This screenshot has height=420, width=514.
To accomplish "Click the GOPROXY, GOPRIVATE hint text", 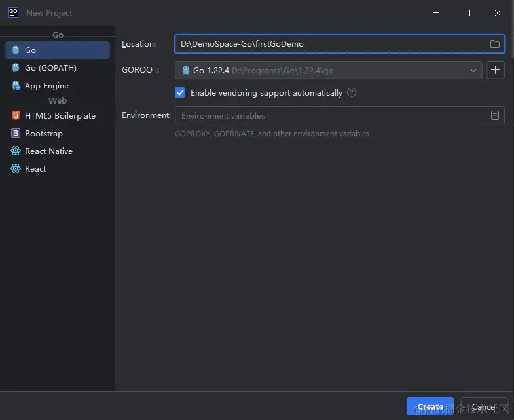I will tap(272, 134).
